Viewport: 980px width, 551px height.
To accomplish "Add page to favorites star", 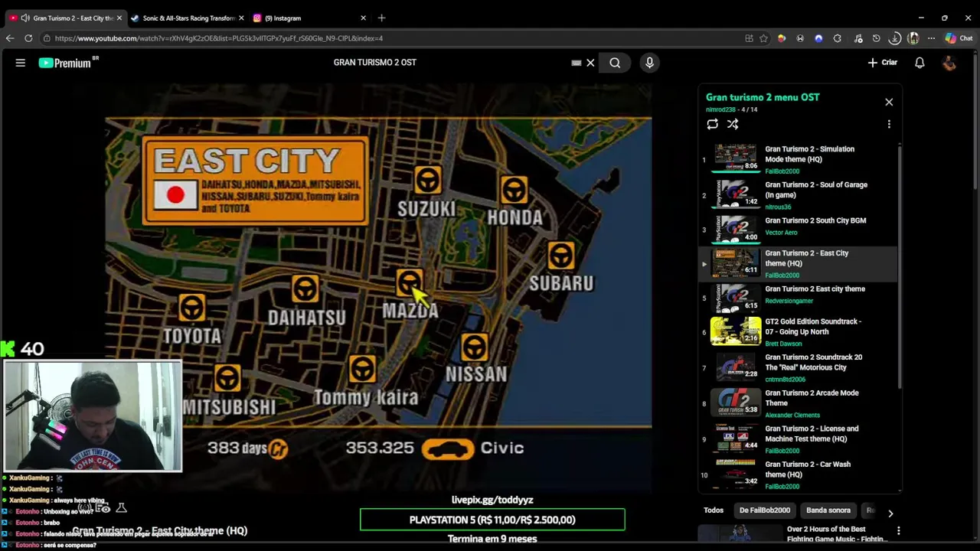I will pyautogui.click(x=763, y=38).
